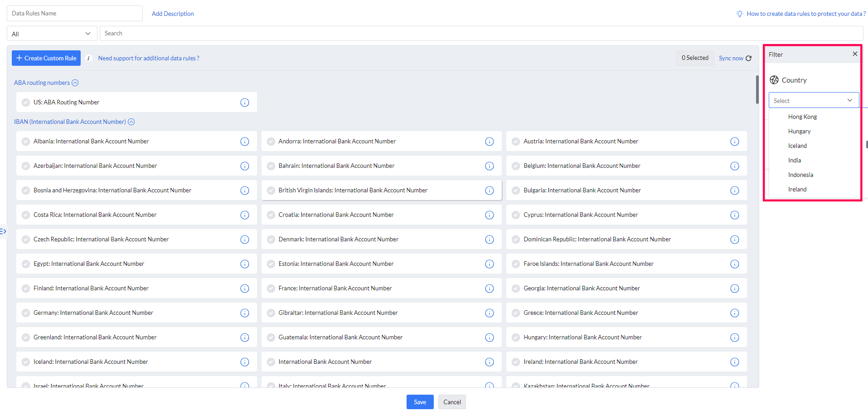Open info icon for France IBAN rule

(x=490, y=289)
